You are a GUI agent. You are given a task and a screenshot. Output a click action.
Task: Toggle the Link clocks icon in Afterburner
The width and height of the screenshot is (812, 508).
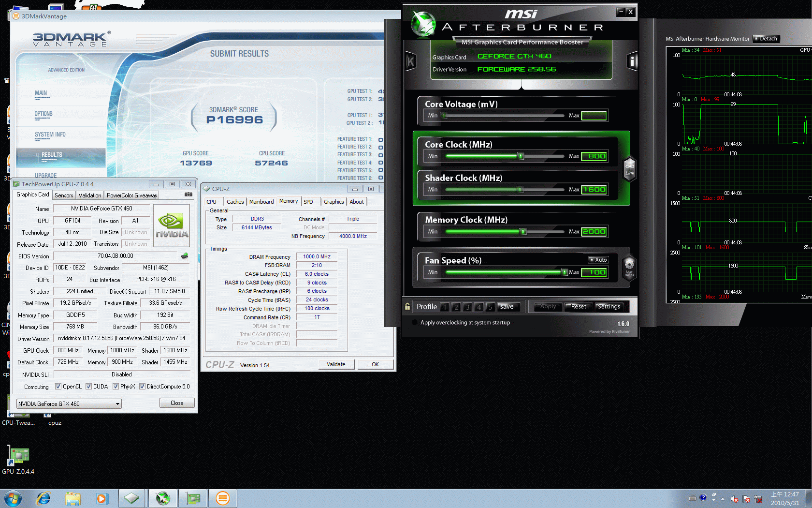pos(630,169)
